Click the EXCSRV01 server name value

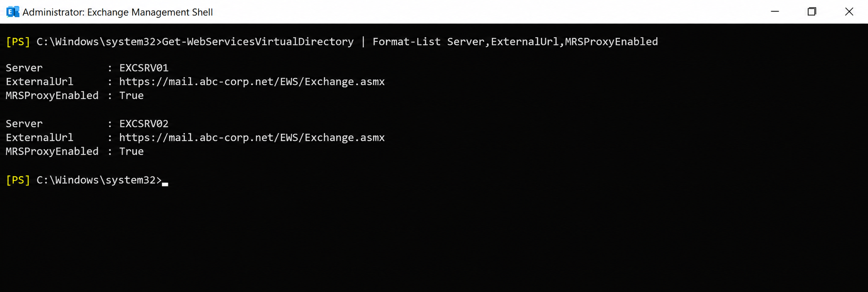pyautogui.click(x=144, y=68)
